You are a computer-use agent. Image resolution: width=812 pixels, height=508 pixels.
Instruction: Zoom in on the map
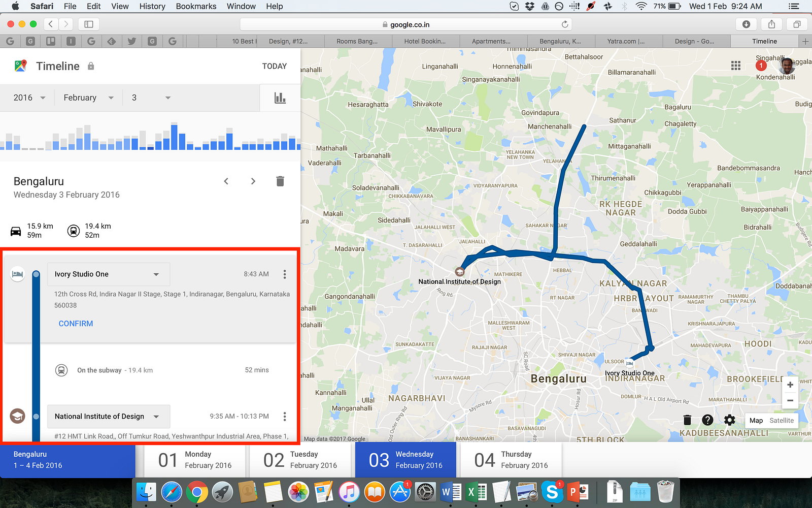(790, 385)
